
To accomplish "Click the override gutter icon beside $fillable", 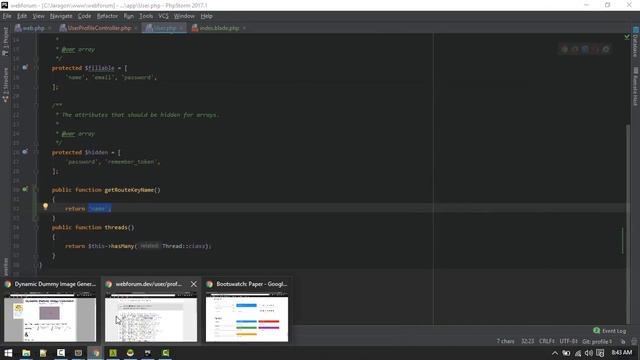I will tap(25, 67).
